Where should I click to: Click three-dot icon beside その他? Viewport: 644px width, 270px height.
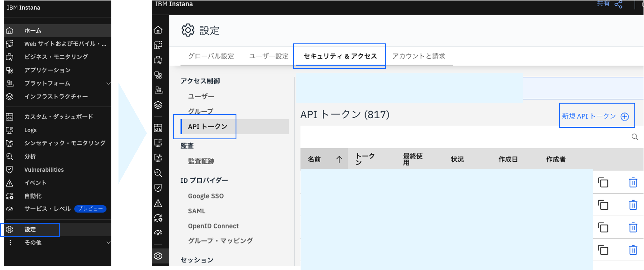10,242
